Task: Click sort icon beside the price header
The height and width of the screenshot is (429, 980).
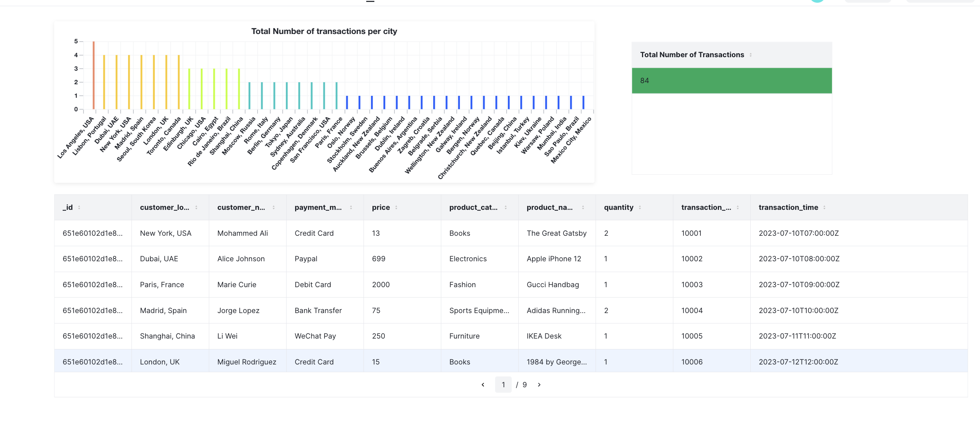Action: (x=396, y=208)
